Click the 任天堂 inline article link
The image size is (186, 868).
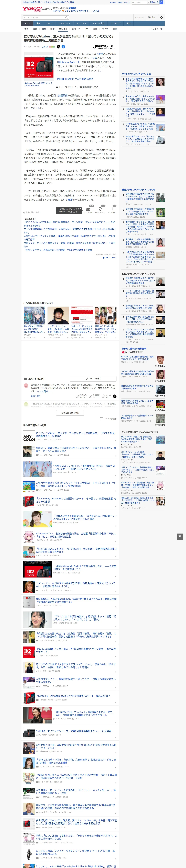click(x=94, y=58)
